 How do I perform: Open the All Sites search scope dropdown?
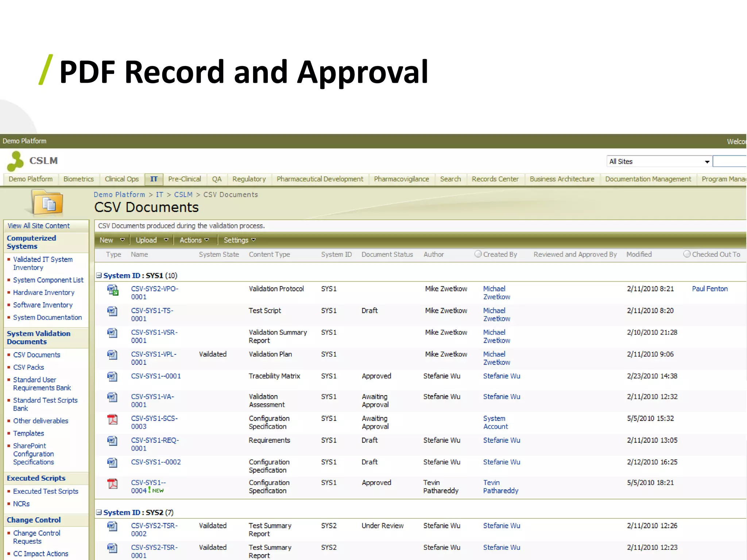coord(659,162)
